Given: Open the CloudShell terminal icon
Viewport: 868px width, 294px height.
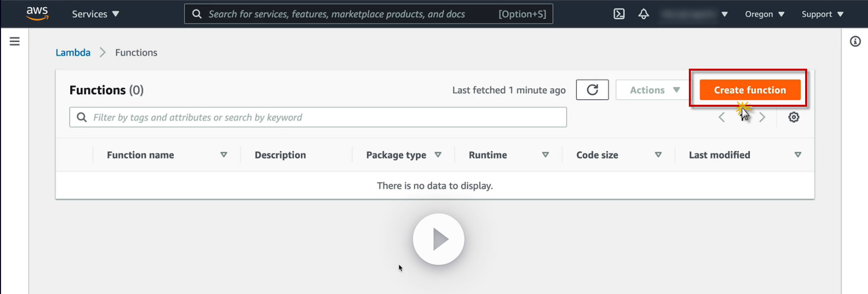Looking at the screenshot, I should [619, 14].
